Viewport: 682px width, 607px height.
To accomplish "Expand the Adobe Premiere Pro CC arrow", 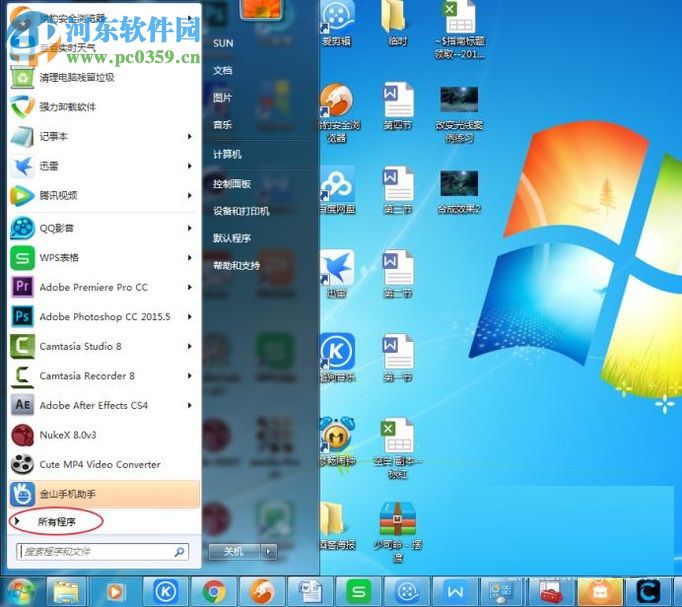I will point(190,287).
